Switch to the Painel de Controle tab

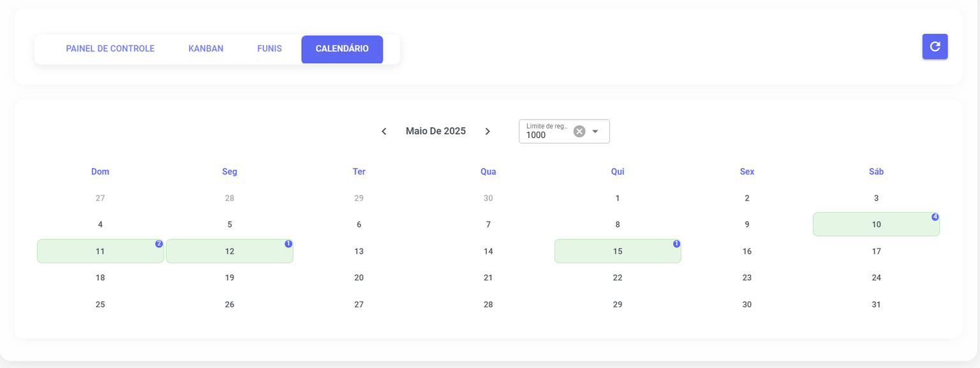(x=110, y=49)
